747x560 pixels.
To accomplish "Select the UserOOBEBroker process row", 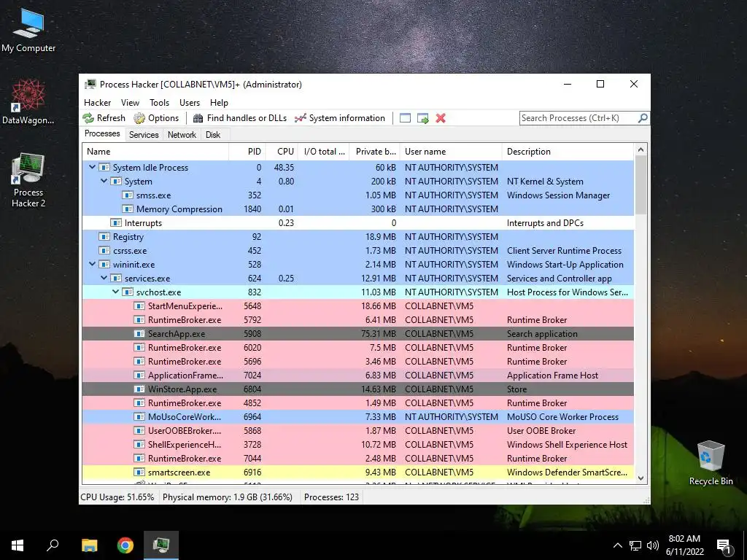I will (357, 430).
